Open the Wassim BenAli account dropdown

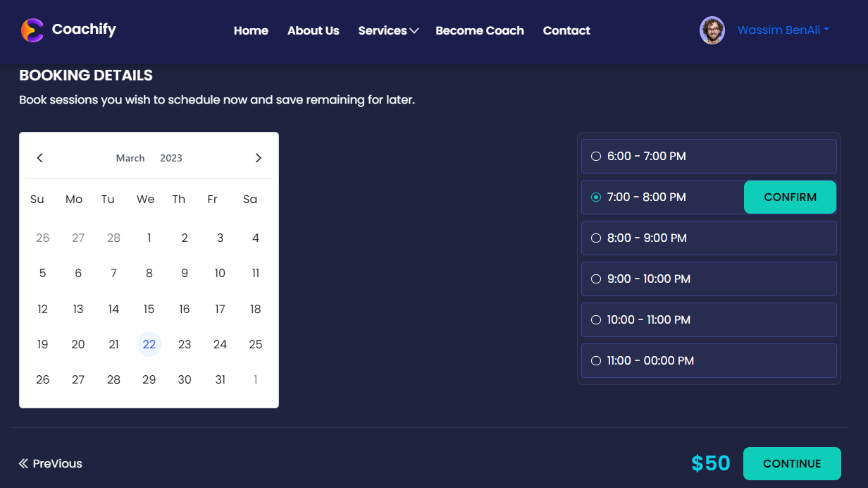[783, 30]
